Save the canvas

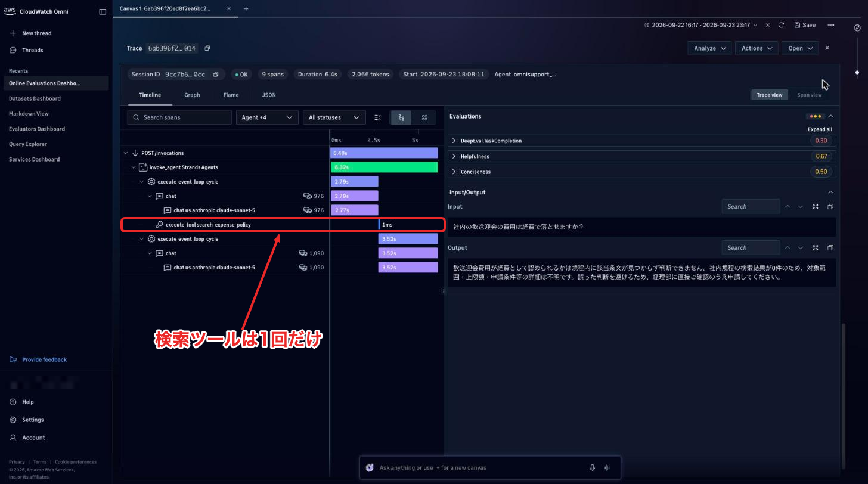(x=805, y=25)
